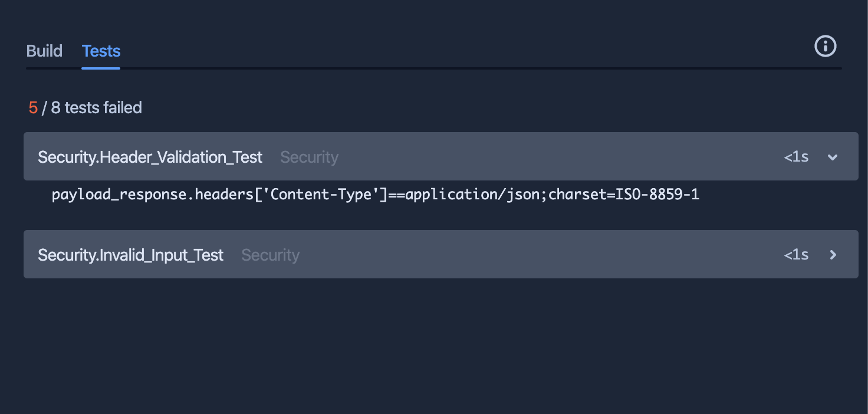Click the circled information icon top right

click(825, 46)
